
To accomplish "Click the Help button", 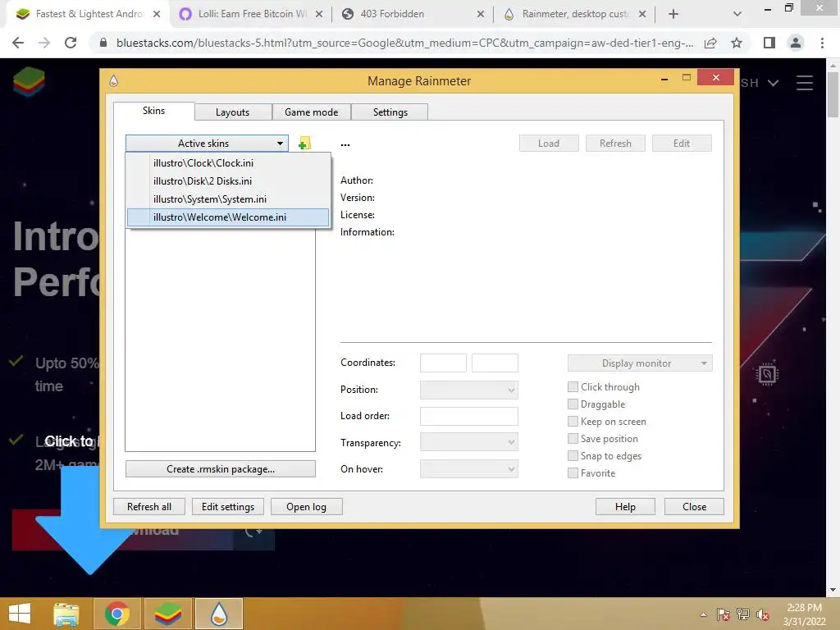I will (625, 507).
